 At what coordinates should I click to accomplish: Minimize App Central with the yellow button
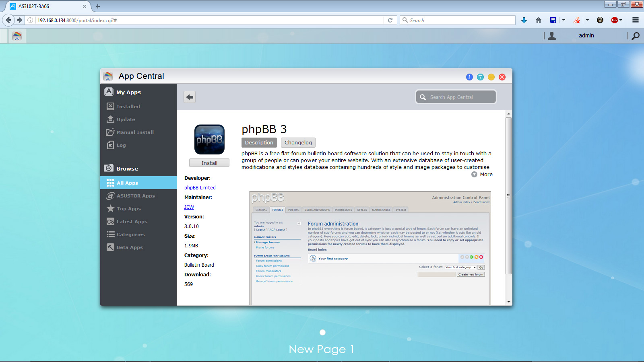tap(491, 77)
